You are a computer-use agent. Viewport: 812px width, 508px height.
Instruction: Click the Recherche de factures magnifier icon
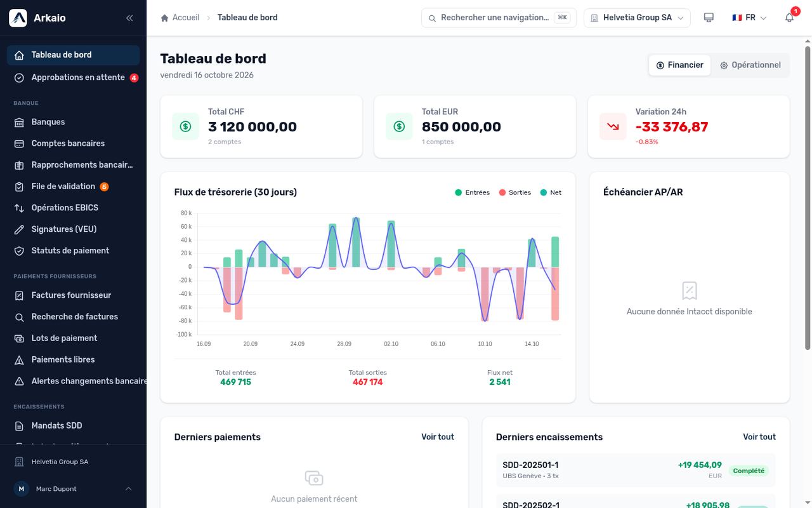coord(19,317)
